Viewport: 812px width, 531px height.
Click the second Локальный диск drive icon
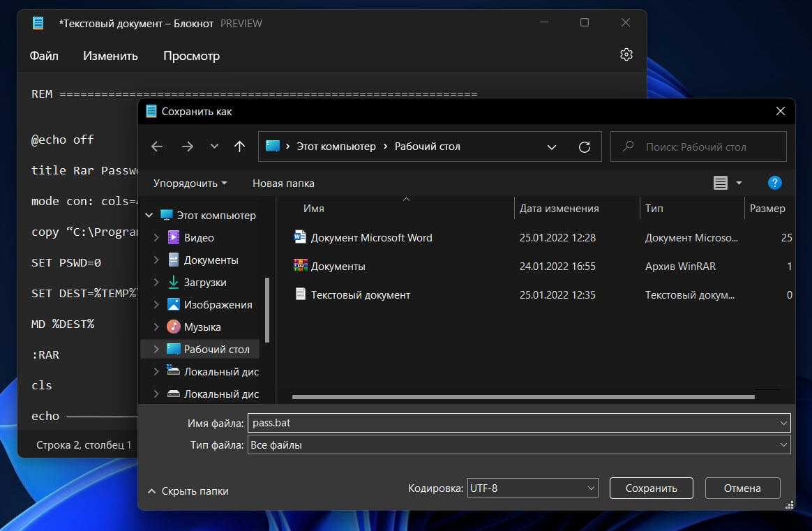174,394
